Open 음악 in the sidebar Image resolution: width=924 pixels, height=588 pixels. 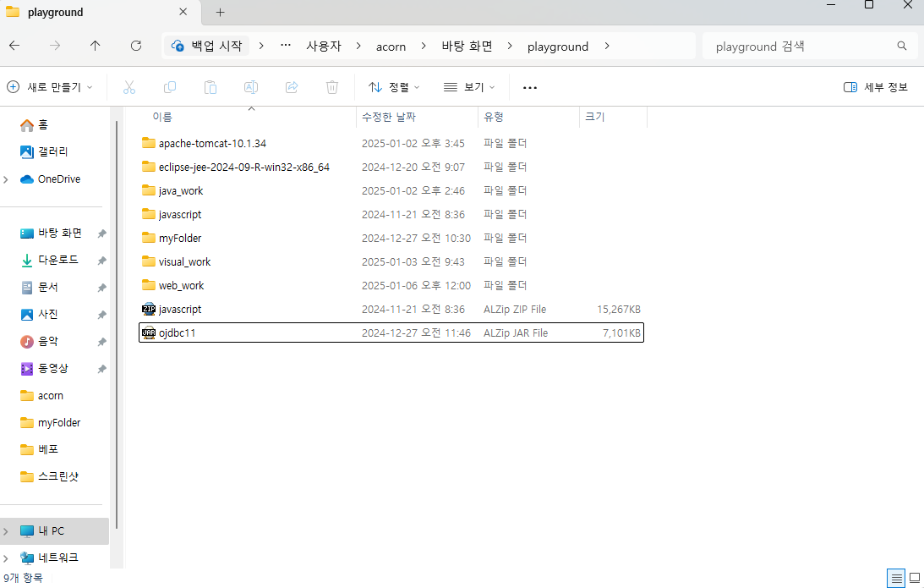tap(39, 342)
